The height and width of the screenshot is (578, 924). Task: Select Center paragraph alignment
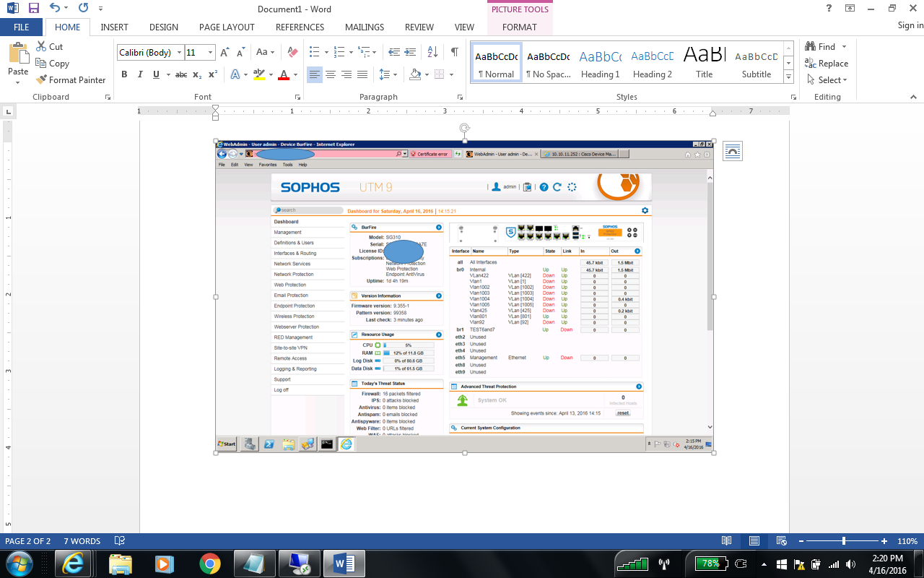tap(331, 74)
